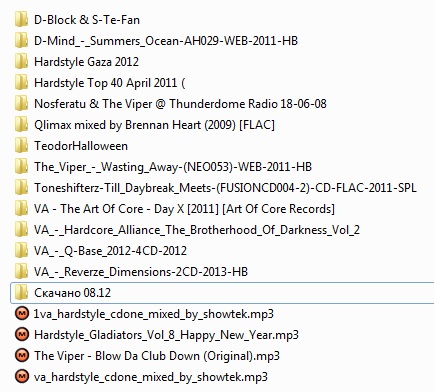434x392 pixels.
Task: Select Qlimax mixed by Brennan Heart (2009) [FLAC]
Action: pos(154,125)
